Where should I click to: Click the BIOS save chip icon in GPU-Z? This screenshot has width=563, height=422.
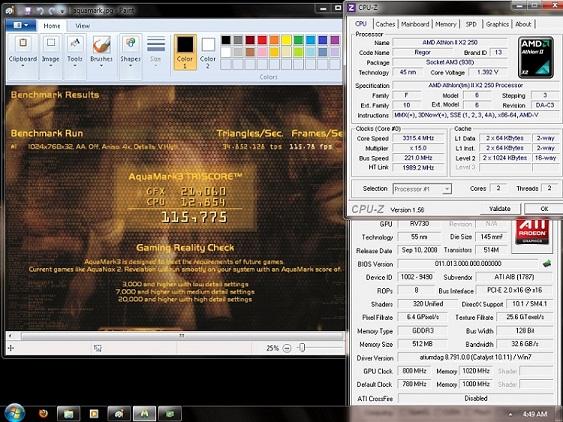(x=546, y=264)
